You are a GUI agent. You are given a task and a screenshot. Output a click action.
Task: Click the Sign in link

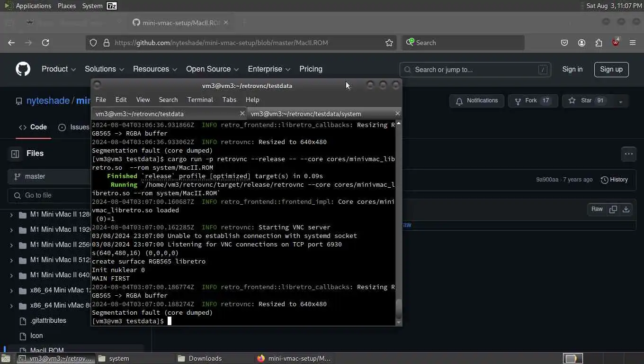point(572,69)
